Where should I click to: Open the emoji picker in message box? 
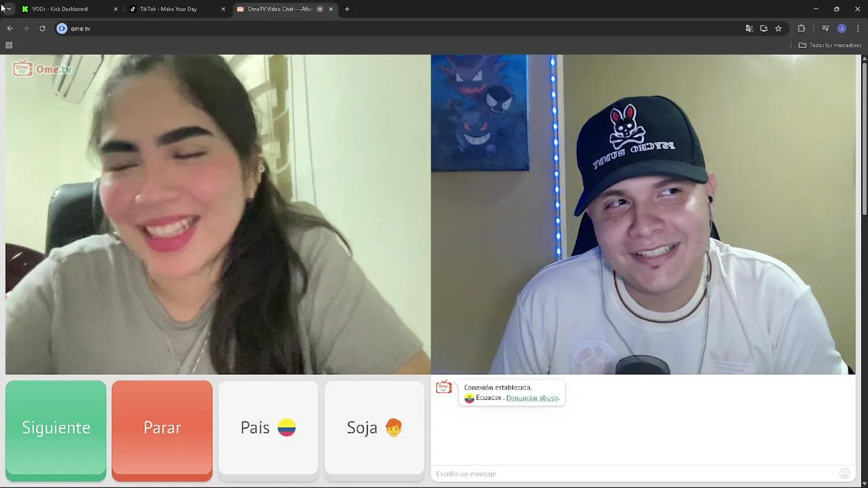pos(844,474)
